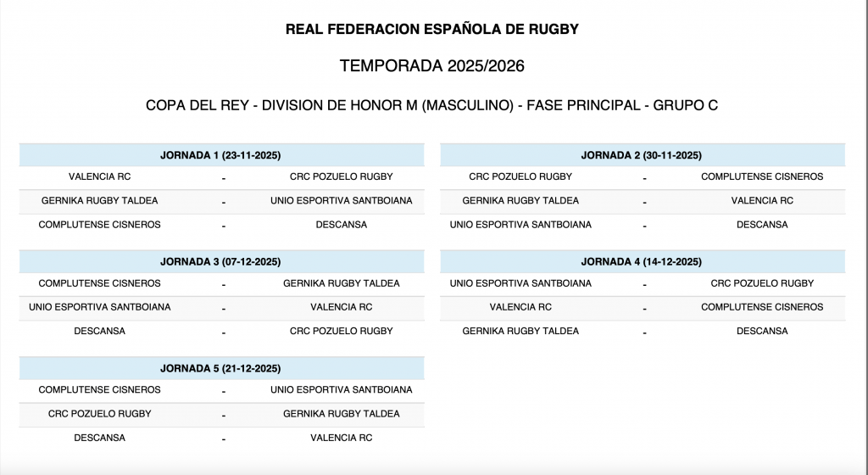Viewport: 868px width, 475px height.
Task: Click CRC Pozuelo Rugby in Jornada 1
Action: coord(341,177)
